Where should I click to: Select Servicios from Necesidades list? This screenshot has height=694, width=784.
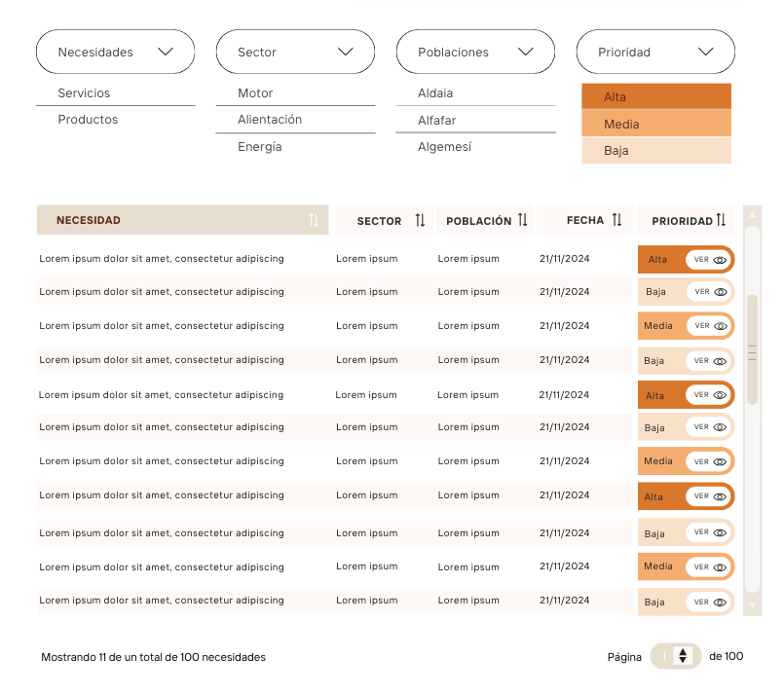[x=84, y=92]
